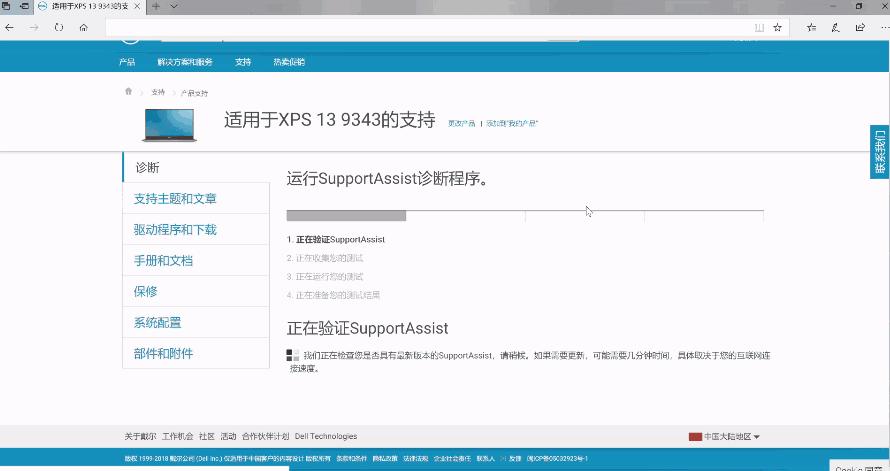This screenshot has width=890, height=471.
Task: Open the reading view icon in address bar
Action: [759, 27]
